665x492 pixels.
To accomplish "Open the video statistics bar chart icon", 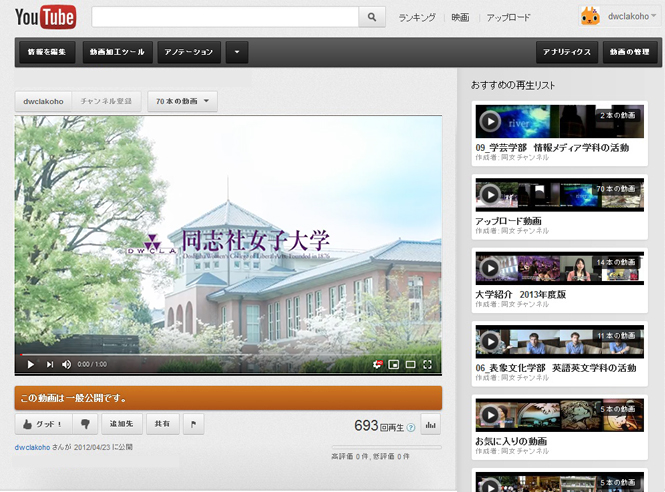I will click(x=430, y=425).
